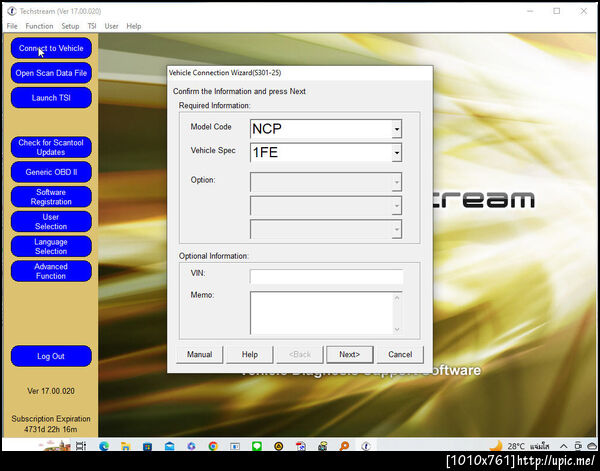Click the first Option dropdown
The height and width of the screenshot is (471, 600).
tap(326, 182)
